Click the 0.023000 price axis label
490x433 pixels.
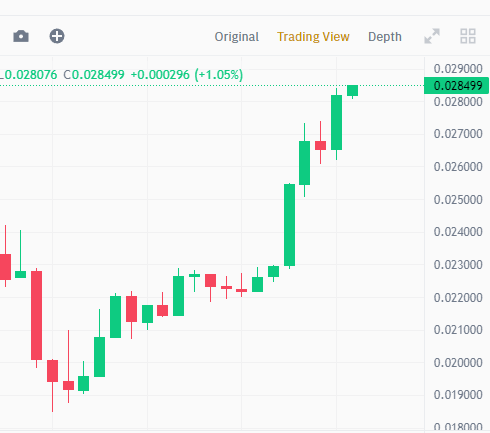tap(458, 265)
